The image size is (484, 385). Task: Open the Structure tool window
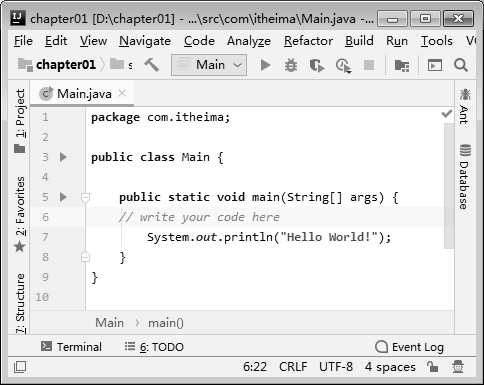20,303
